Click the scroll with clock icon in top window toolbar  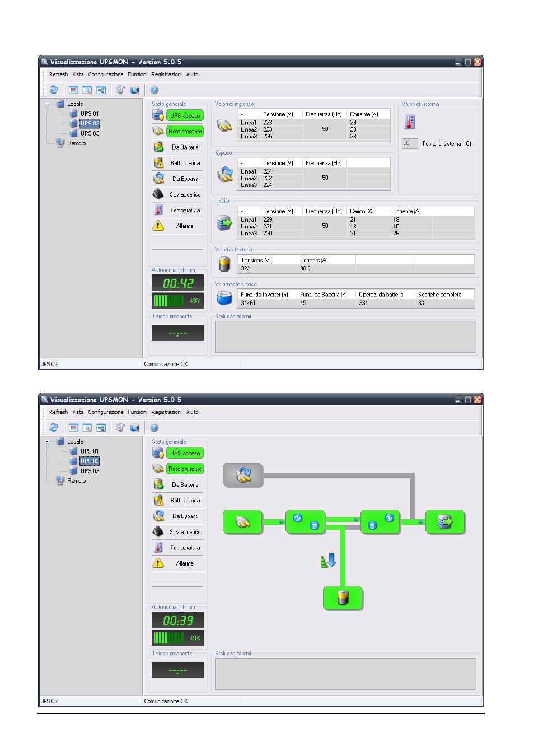[120, 90]
